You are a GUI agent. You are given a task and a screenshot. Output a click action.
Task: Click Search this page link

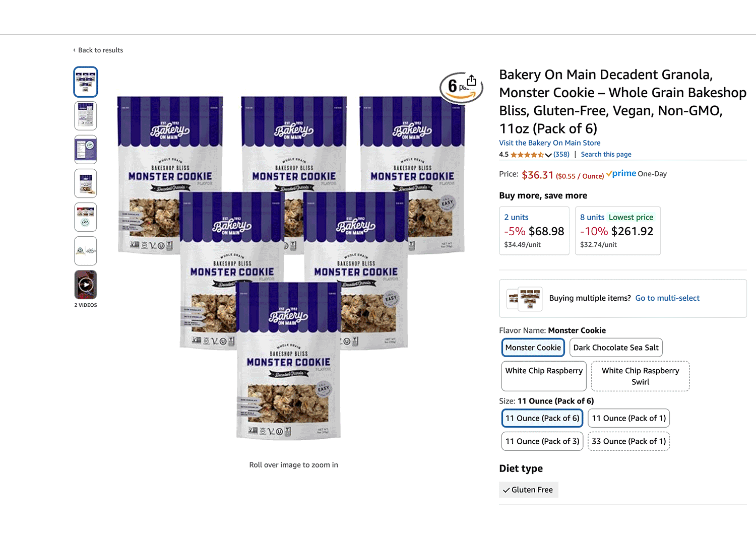pyautogui.click(x=606, y=155)
